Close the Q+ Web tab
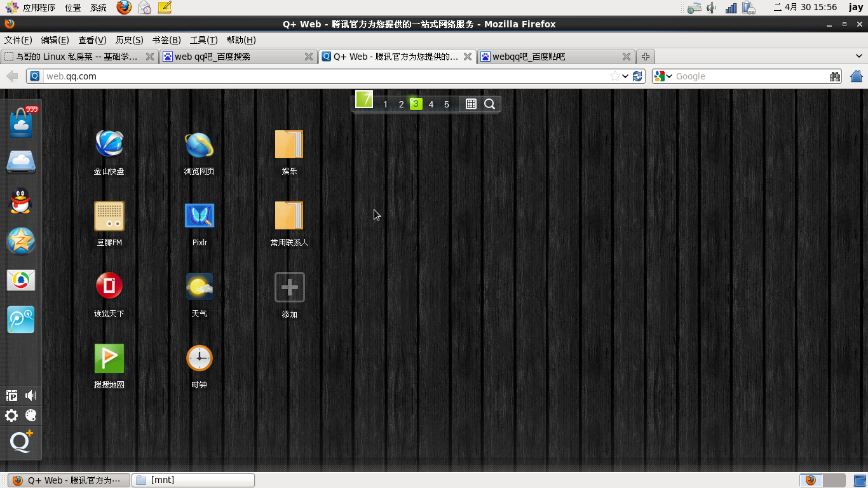The height and width of the screenshot is (488, 868). pos(468,57)
